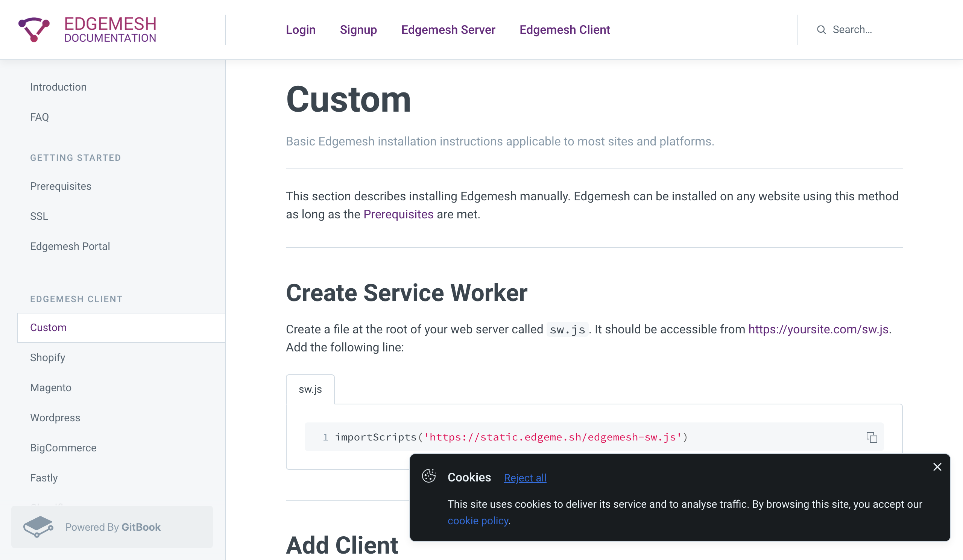Click the EDGEMESH CLIENT section label
The height and width of the screenshot is (560, 963).
(76, 299)
